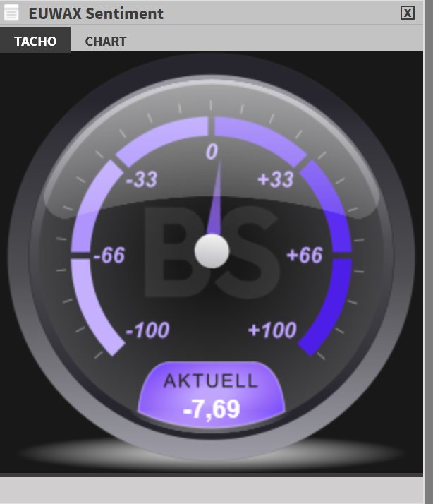Image resolution: width=433 pixels, height=504 pixels.
Task: Click the BS watermark logo in gauge
Action: pyautogui.click(x=212, y=252)
